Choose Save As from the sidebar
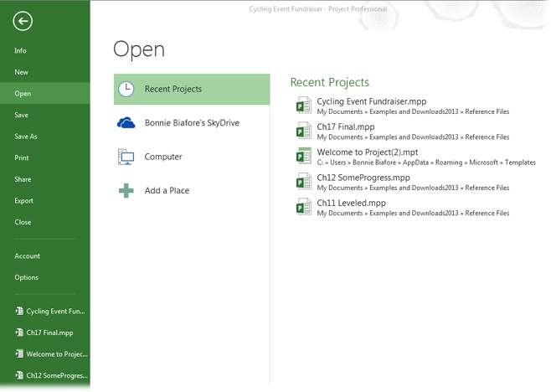Viewport: 551px width, 392px height. click(26, 137)
